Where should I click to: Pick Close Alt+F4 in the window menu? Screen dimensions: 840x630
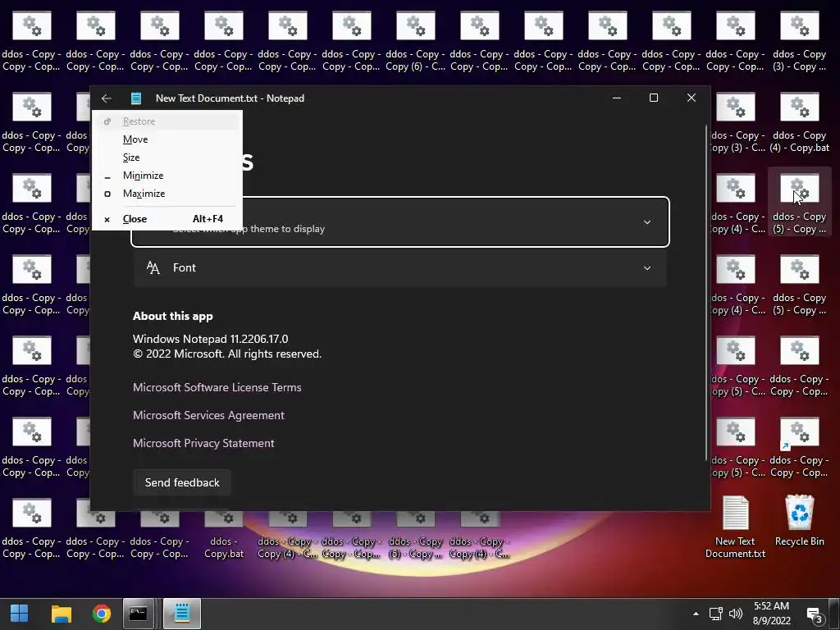point(167,219)
